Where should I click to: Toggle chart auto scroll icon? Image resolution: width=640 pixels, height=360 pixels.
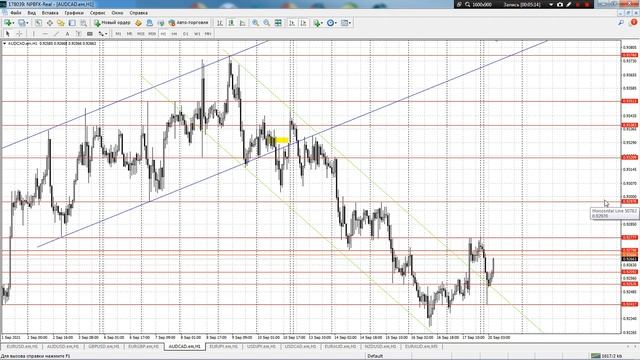(x=292, y=23)
